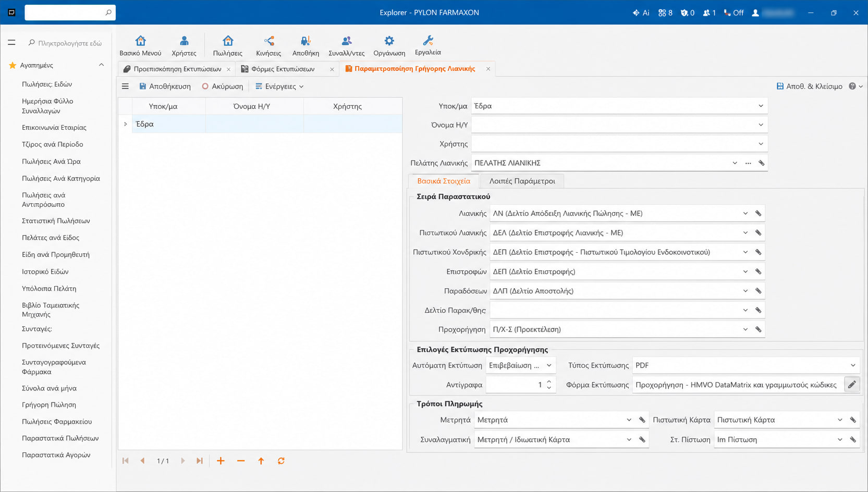Go to the previous record
Screen dimensions: 868x492
coord(142,461)
